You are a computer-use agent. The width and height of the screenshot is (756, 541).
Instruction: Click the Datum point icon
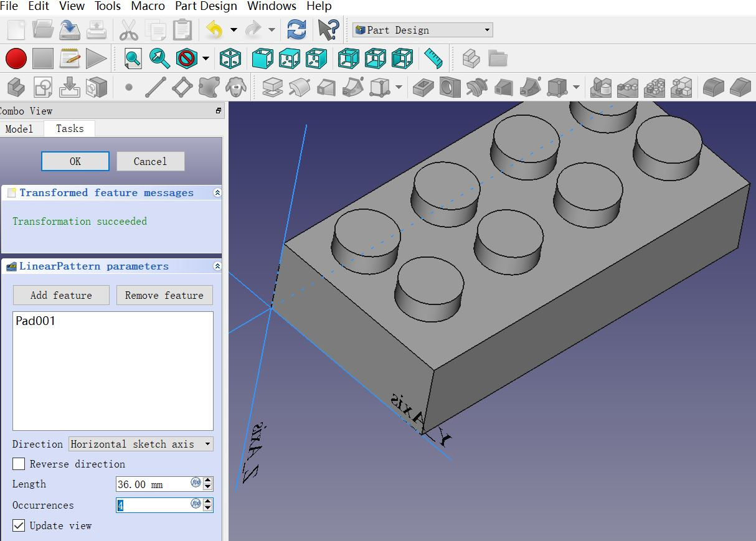128,87
